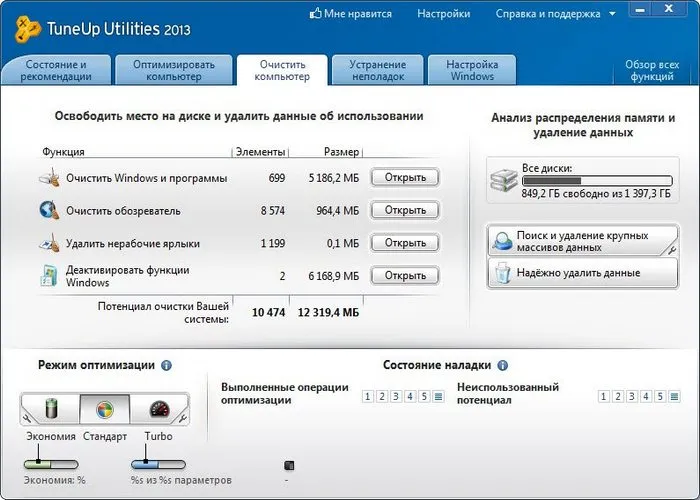Image resolution: width=700 pixels, height=500 pixels.
Task: Open the Настройки menu
Action: pyautogui.click(x=443, y=14)
